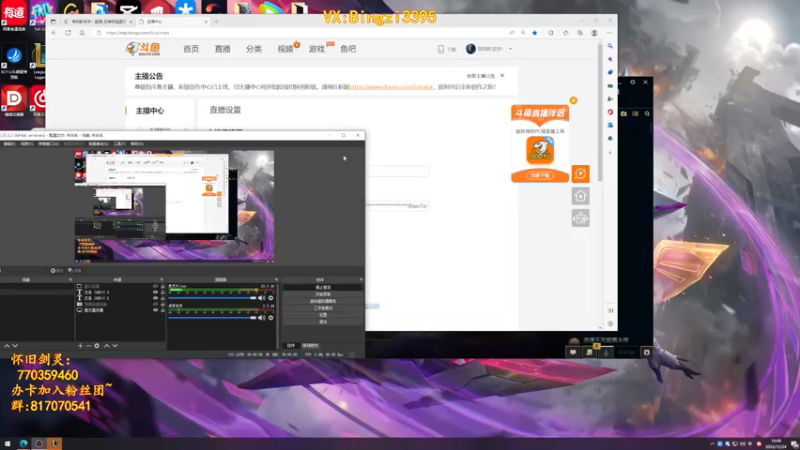This screenshot has height=450, width=800.
Task: Close the Douyu streaming companion ad
Action: (573, 101)
